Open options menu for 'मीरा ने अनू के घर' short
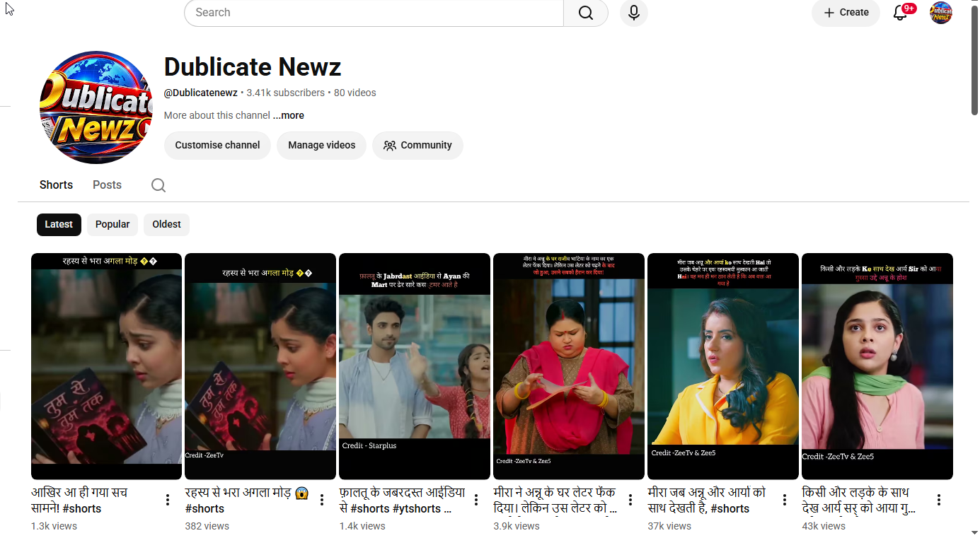The width and height of the screenshot is (980, 538). 630,500
